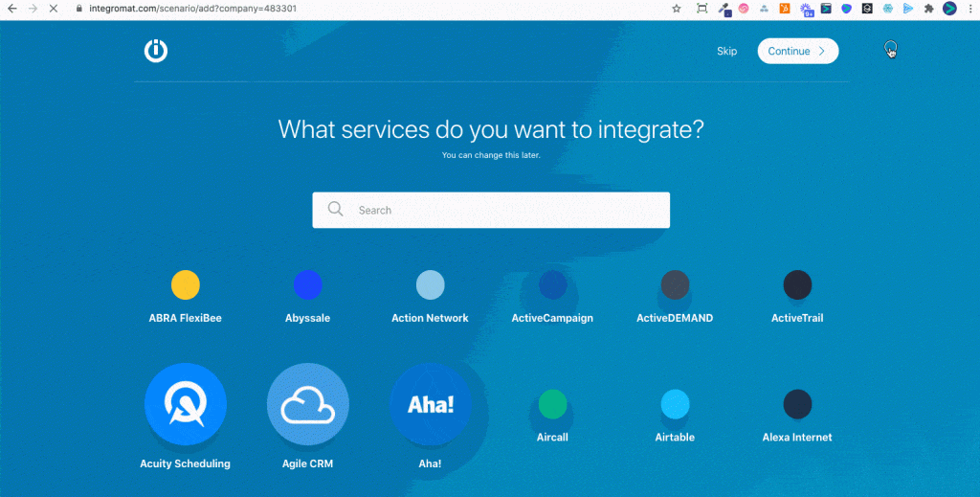Click the address bar URL

click(192, 9)
